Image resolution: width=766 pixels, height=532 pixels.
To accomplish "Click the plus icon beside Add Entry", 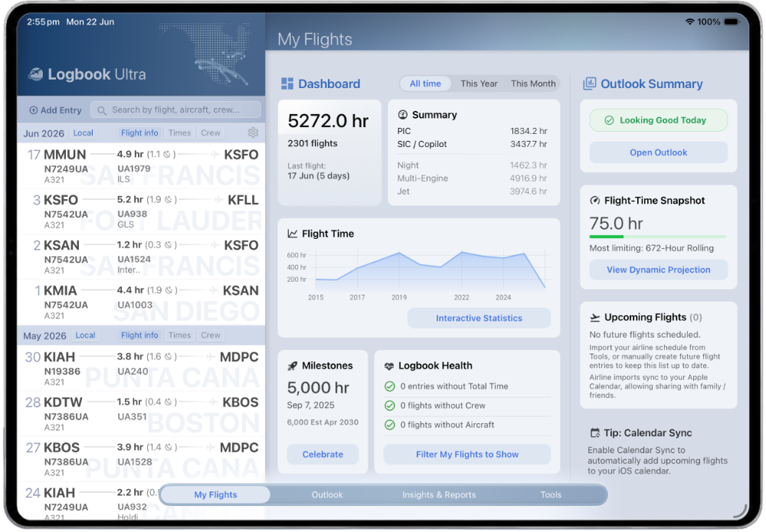I will click(x=33, y=110).
